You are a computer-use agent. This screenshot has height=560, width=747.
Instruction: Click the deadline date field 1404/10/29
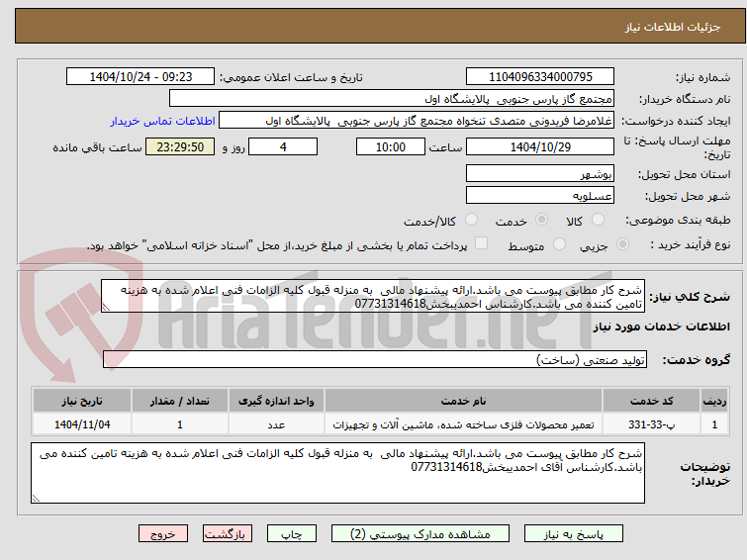tap(540, 146)
